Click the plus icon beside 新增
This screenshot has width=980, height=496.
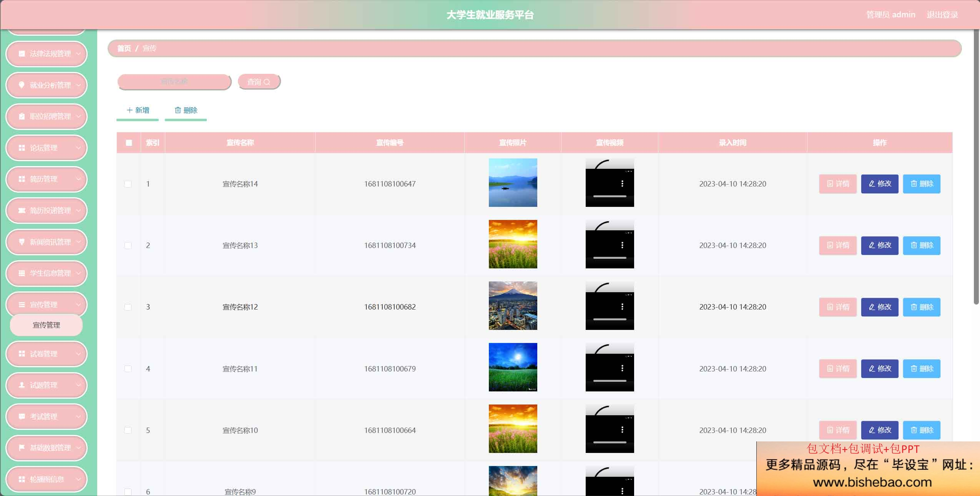click(130, 110)
